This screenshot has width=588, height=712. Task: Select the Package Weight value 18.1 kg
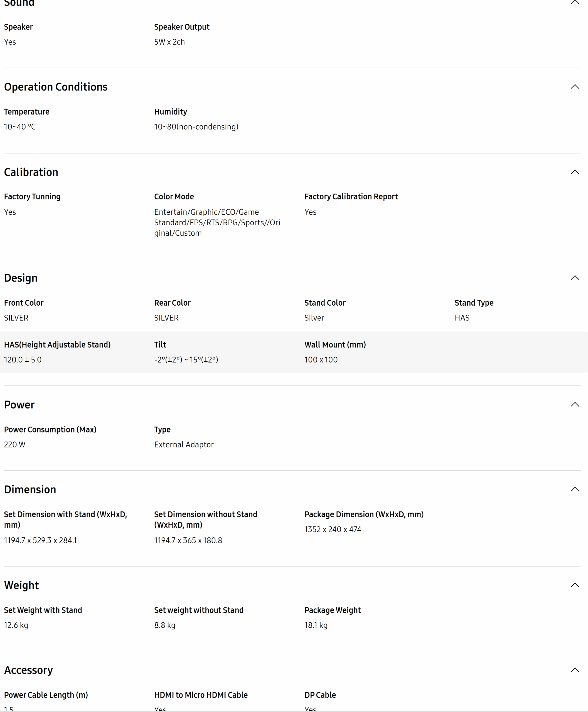pos(316,625)
